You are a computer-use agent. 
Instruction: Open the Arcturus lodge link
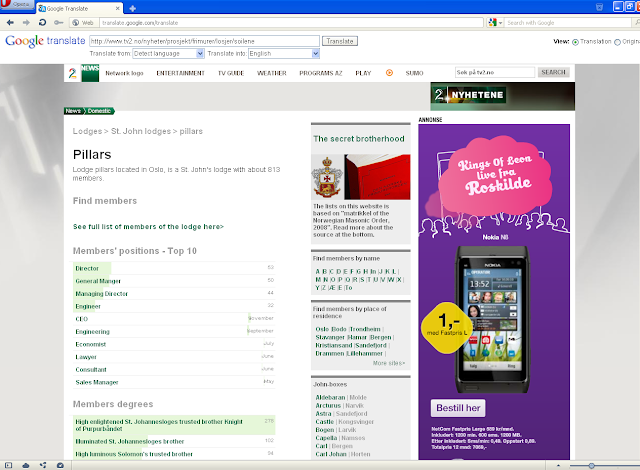[x=328, y=405]
